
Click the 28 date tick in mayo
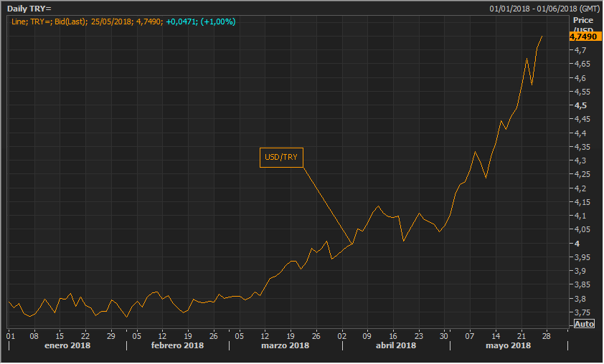(546, 336)
